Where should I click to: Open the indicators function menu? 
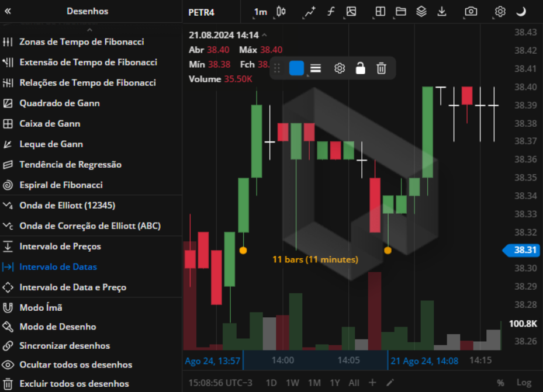click(x=331, y=12)
